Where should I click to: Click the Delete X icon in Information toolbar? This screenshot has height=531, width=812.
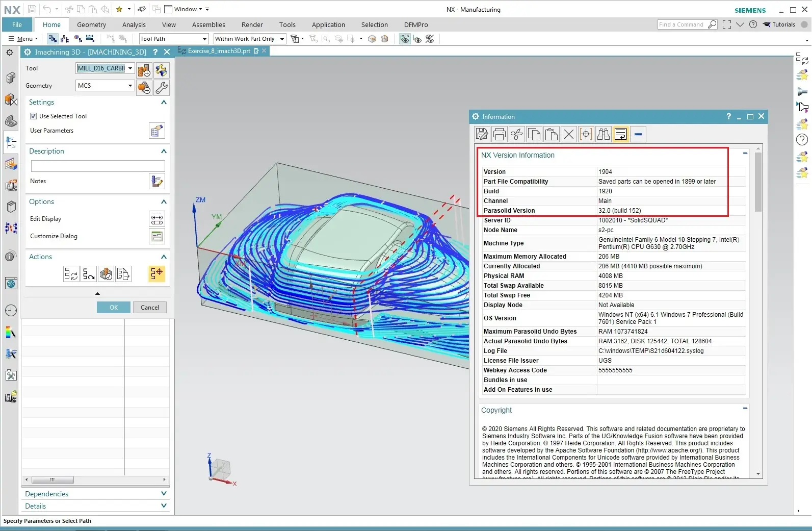[569, 134]
